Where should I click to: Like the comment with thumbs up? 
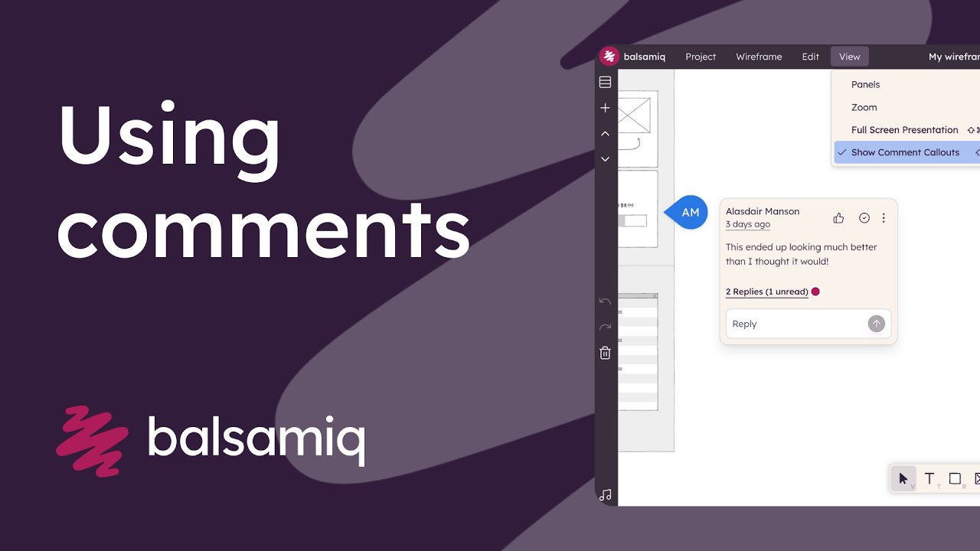pyautogui.click(x=838, y=218)
